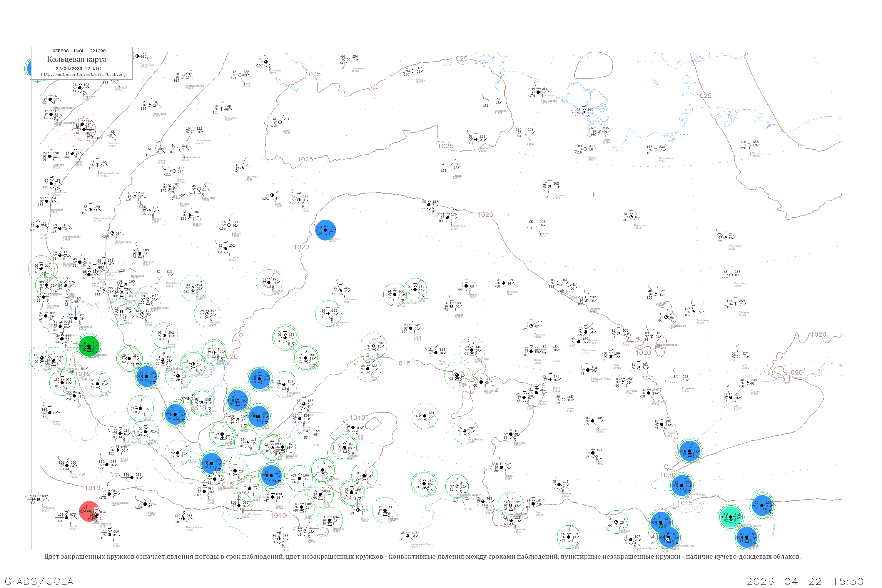Click the blue Большой Шантар station circle
882x588 pixels.
coord(682,485)
